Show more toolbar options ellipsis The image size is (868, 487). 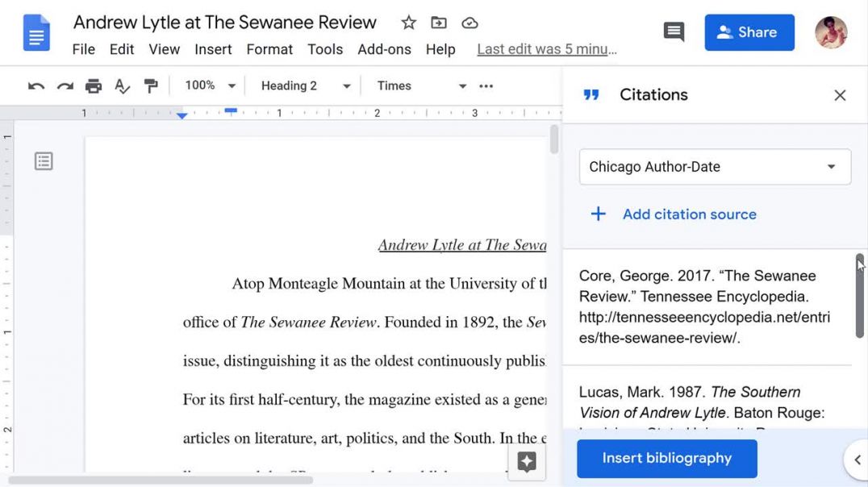pos(486,85)
